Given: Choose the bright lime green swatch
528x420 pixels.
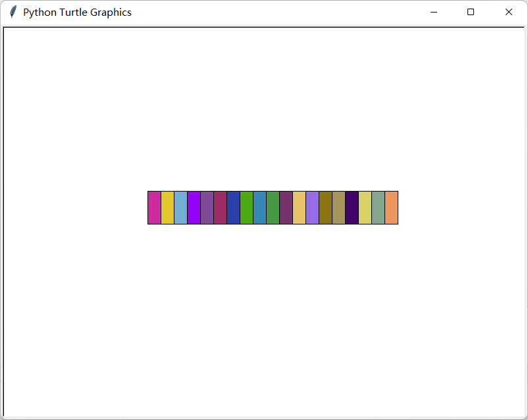Looking at the screenshot, I should (246, 207).
